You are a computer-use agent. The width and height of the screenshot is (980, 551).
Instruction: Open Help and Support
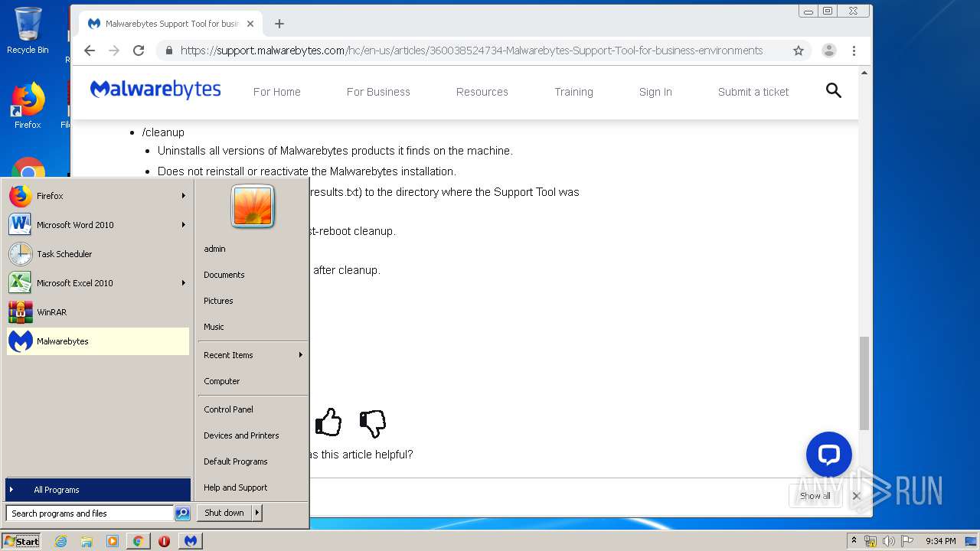[252, 487]
